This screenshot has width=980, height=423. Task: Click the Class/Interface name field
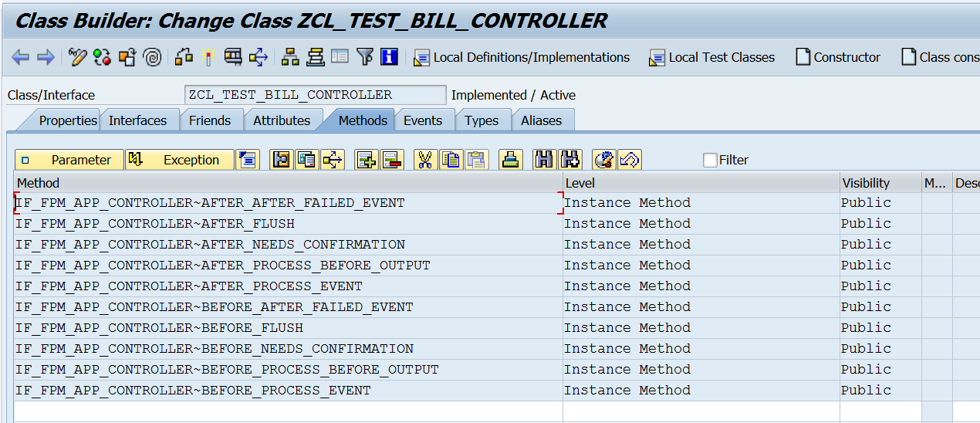coord(316,95)
